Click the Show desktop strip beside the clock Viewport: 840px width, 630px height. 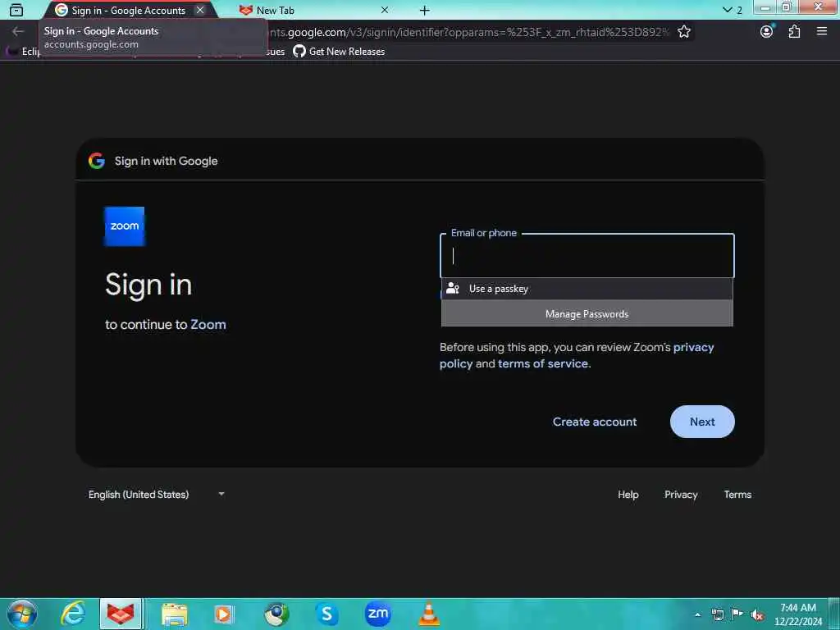(834, 614)
